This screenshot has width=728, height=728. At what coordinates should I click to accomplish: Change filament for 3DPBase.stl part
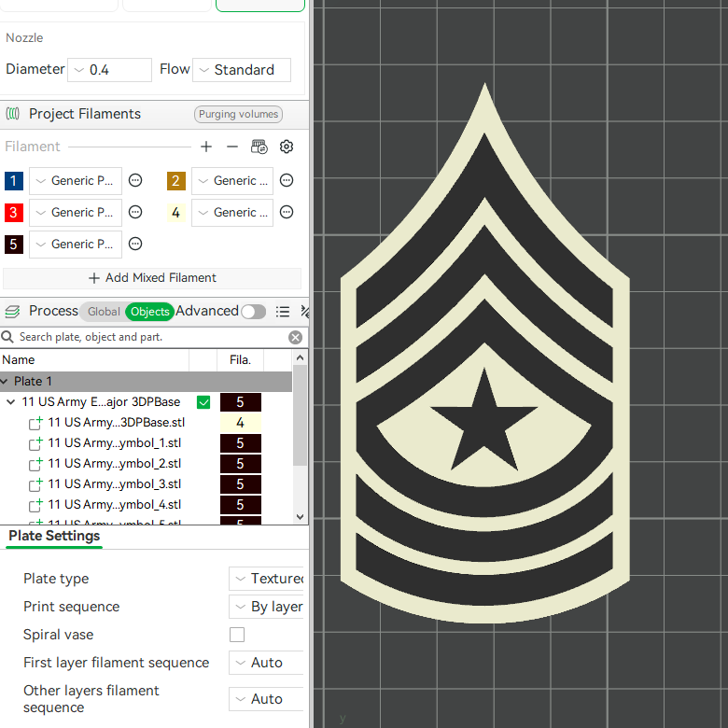point(241,423)
